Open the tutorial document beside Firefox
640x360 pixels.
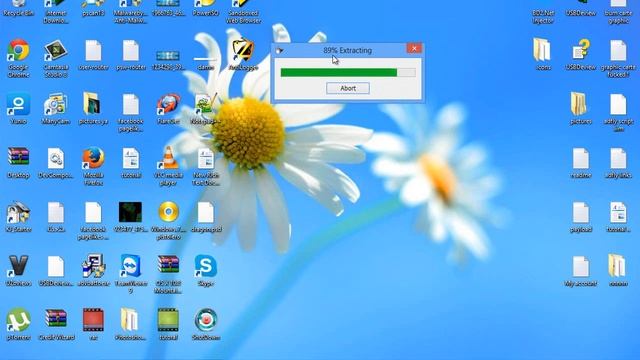pyautogui.click(x=131, y=162)
